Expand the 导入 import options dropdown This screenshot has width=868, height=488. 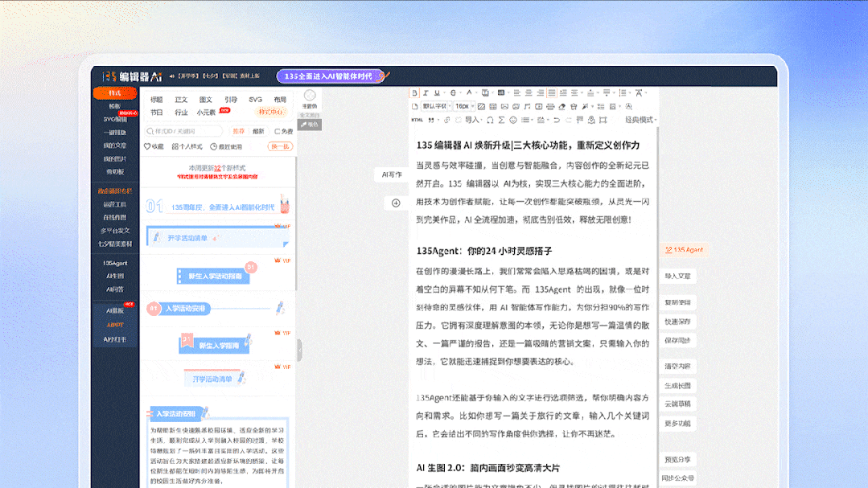pos(475,118)
